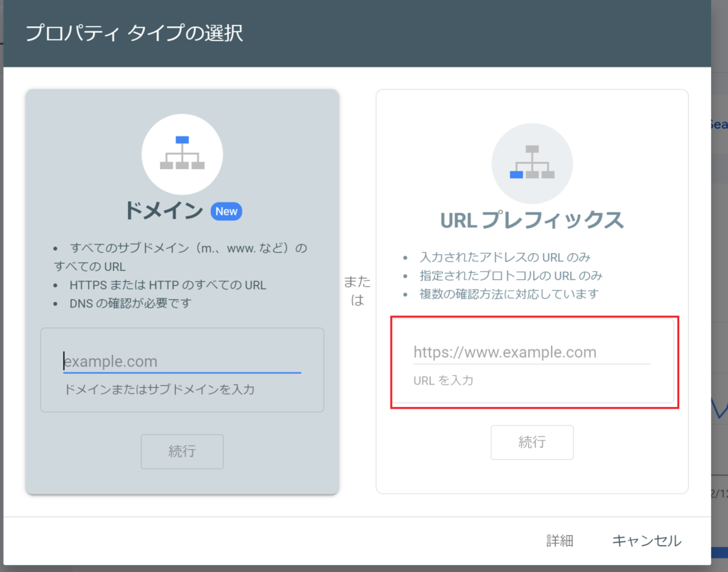Click the text DNS の確認が必要です
728x572 pixels.
[131, 303]
